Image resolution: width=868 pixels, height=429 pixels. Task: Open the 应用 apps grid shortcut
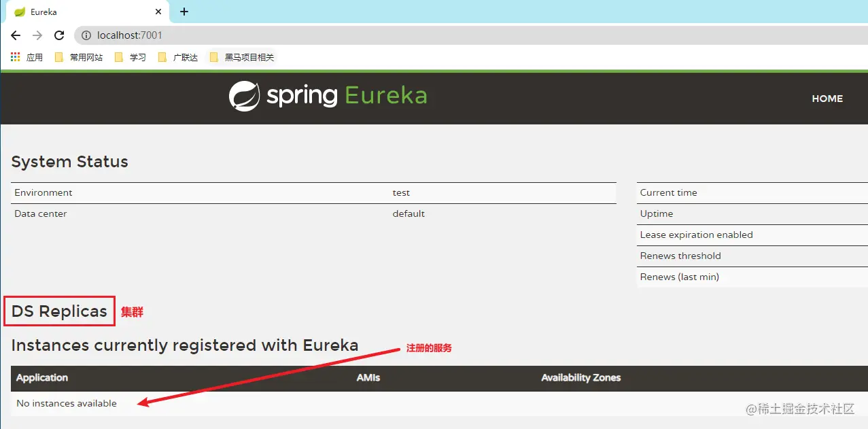(x=27, y=57)
